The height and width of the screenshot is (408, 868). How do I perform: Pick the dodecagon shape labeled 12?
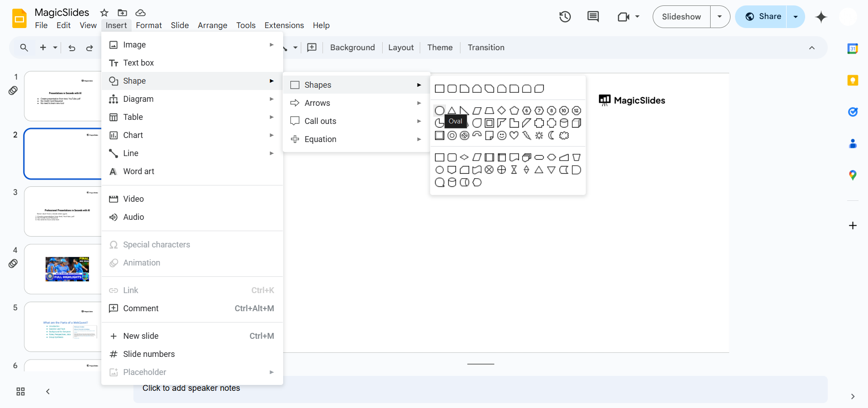576,111
